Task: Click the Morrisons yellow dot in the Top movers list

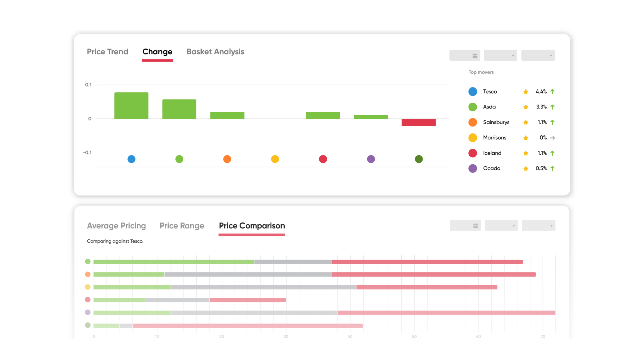Action: click(x=473, y=138)
